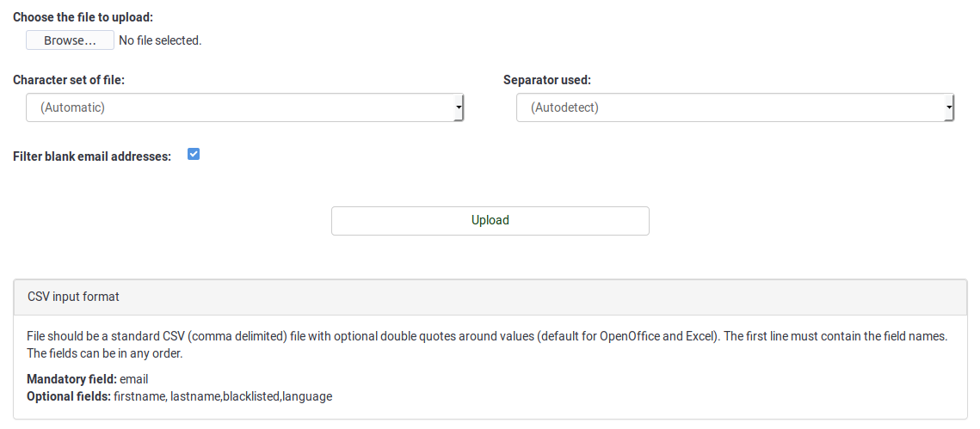Click the bold "Mandatory field:" text
Screen dimensions: 980x429
[71, 379]
